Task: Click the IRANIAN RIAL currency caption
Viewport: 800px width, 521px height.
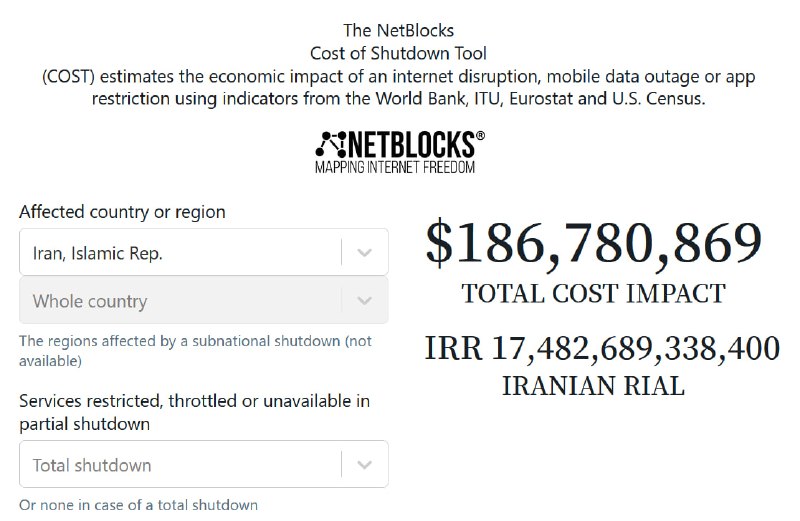Action: coord(593,386)
